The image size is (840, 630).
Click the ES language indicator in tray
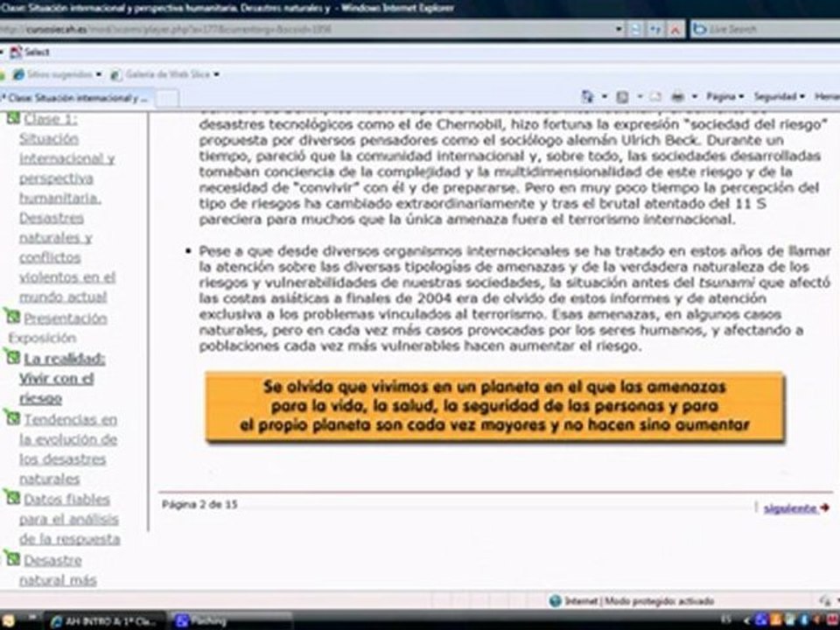point(726,619)
